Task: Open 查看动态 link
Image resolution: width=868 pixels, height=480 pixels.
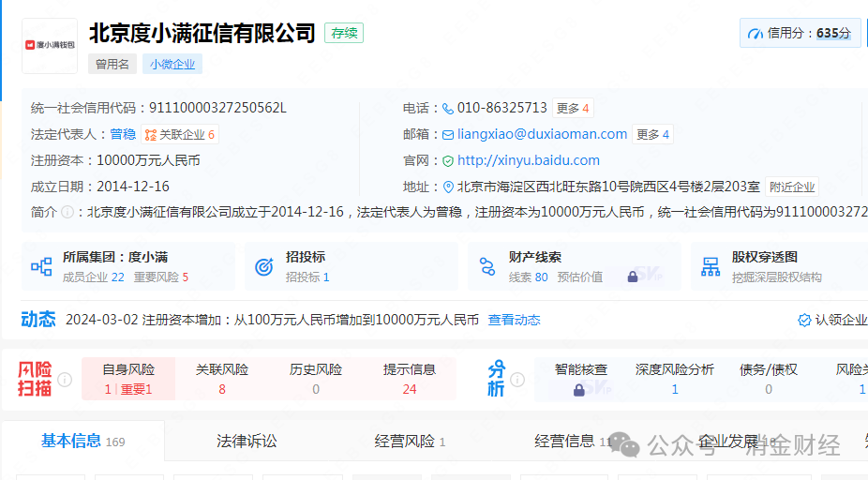Action: point(514,320)
